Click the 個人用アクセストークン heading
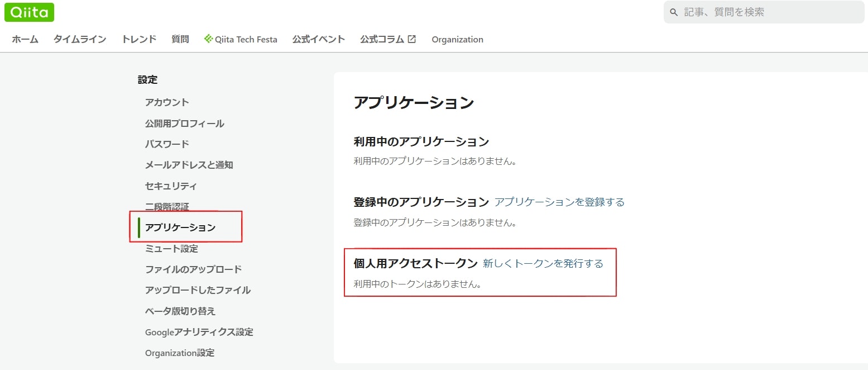868x370 pixels. click(x=416, y=263)
